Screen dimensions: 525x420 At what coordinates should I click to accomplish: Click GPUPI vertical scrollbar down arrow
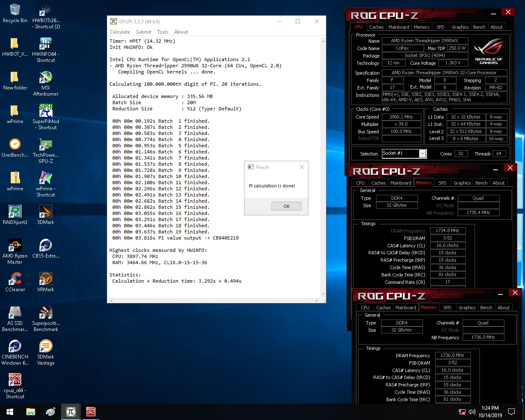point(323,294)
